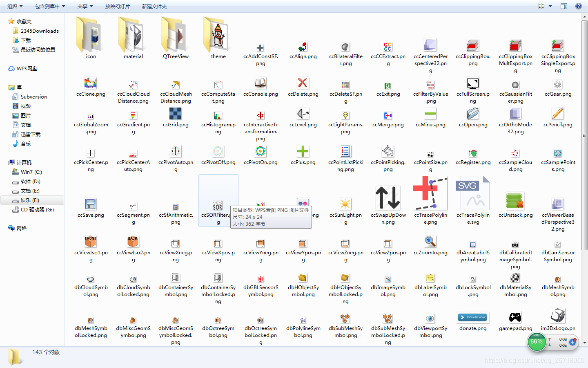588x368 pixels.
Task: Select 计算机 in sidebar
Action: (20, 163)
